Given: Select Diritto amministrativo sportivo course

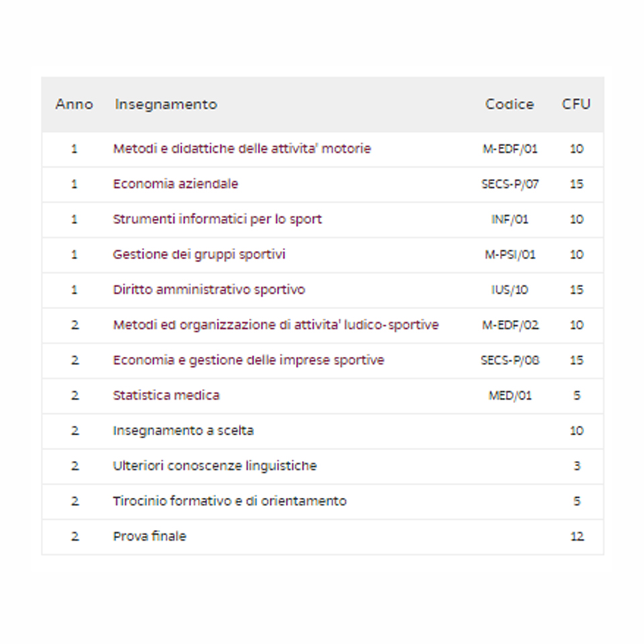Looking at the screenshot, I should click(x=209, y=290).
